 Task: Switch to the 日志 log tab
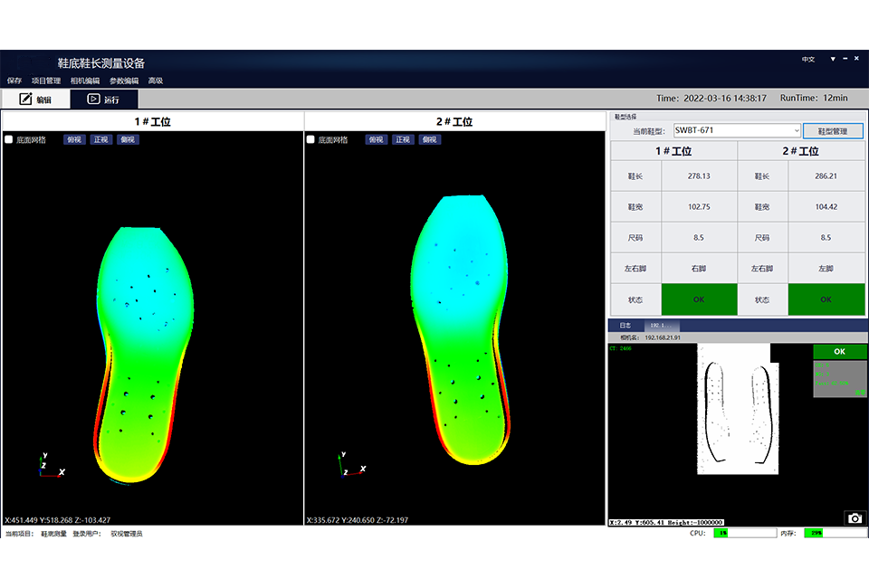click(625, 326)
